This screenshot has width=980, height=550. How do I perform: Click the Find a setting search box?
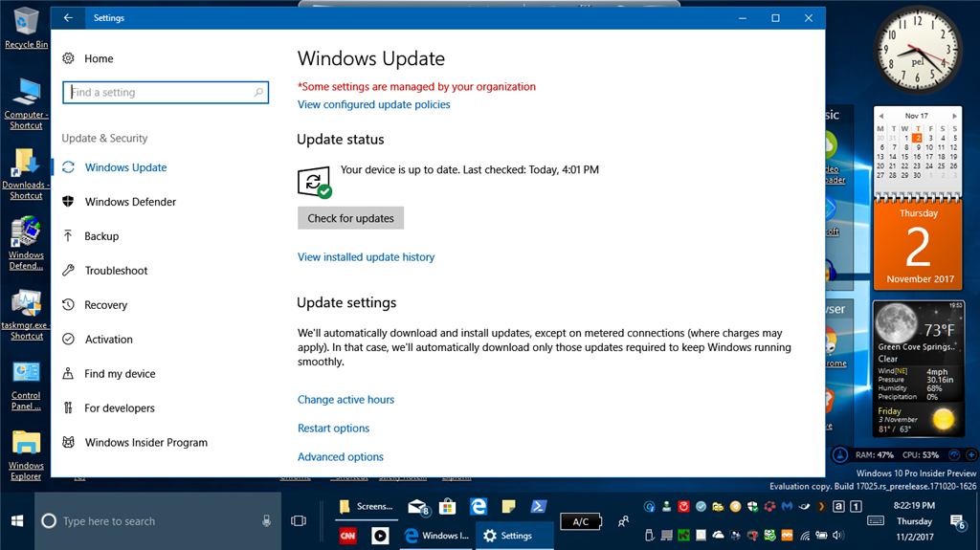pos(166,93)
